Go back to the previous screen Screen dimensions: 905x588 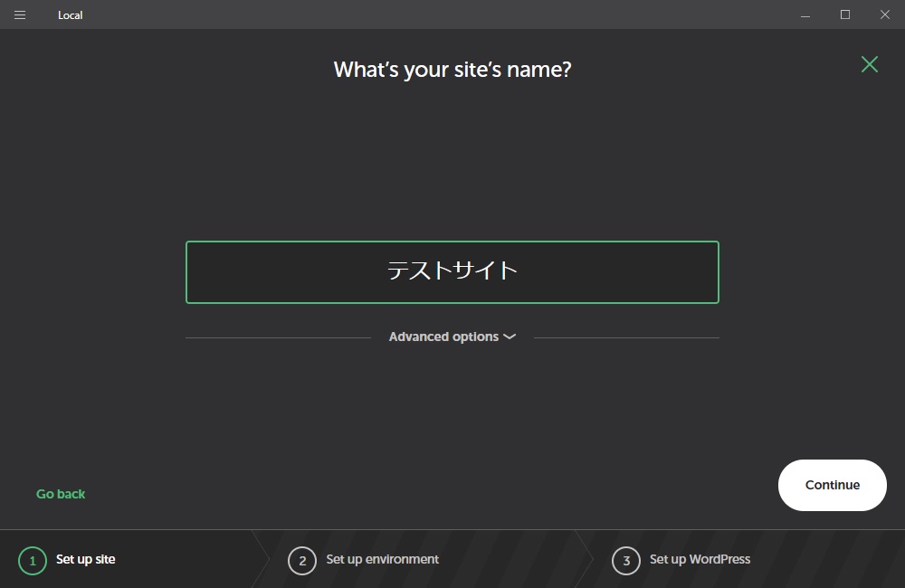(61, 494)
